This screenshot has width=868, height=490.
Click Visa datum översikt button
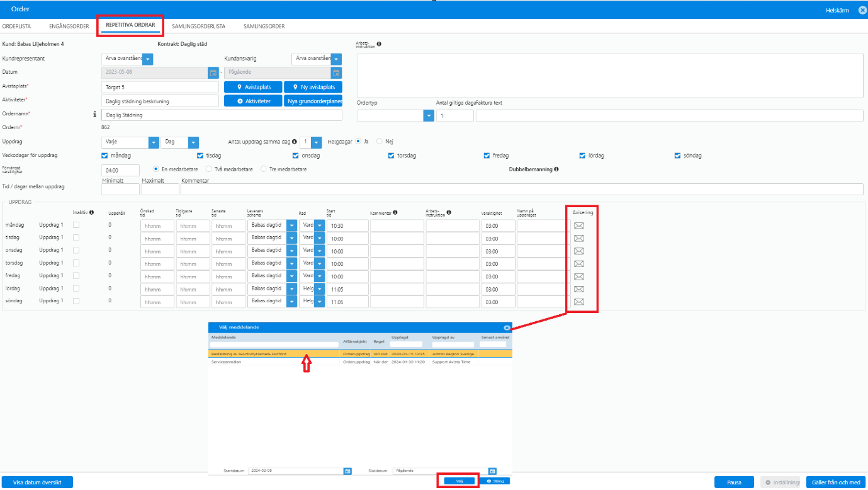pos(37,482)
